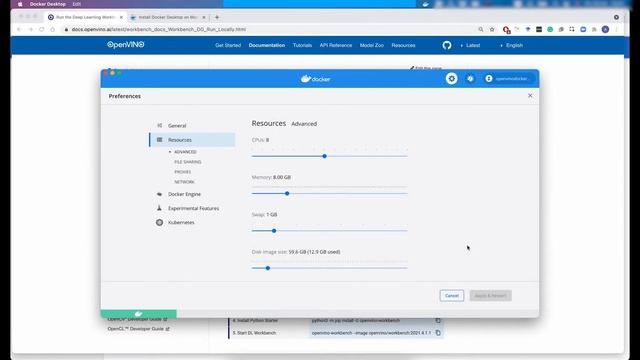Viewport: 640px width, 360px height.
Task: Click the General sliders icon
Action: 160,125
